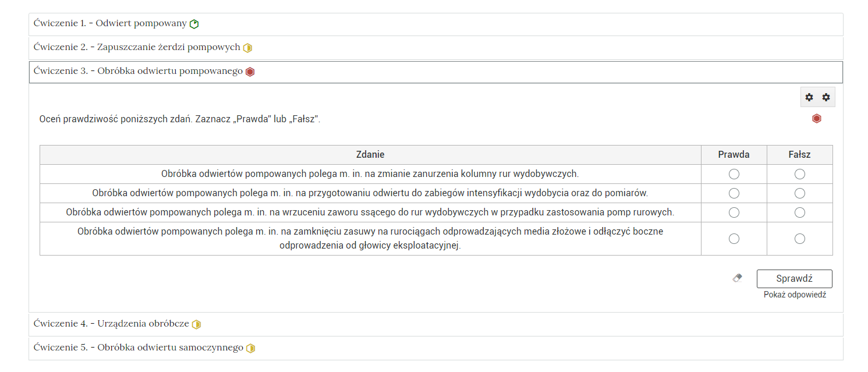
Task: Choose Fałsz for the "zmianie zanurzenia" sentence
Action: tap(799, 174)
